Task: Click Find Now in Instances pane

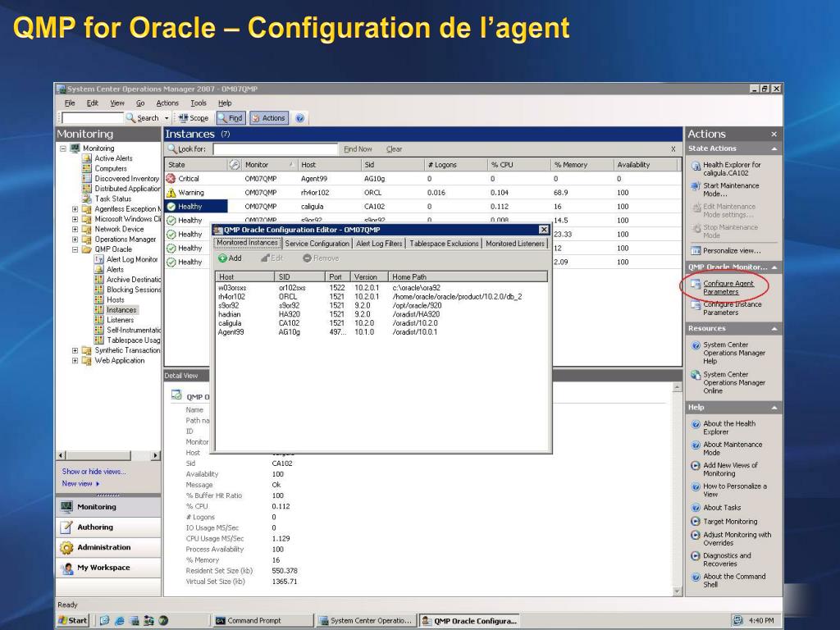Action: tap(358, 149)
